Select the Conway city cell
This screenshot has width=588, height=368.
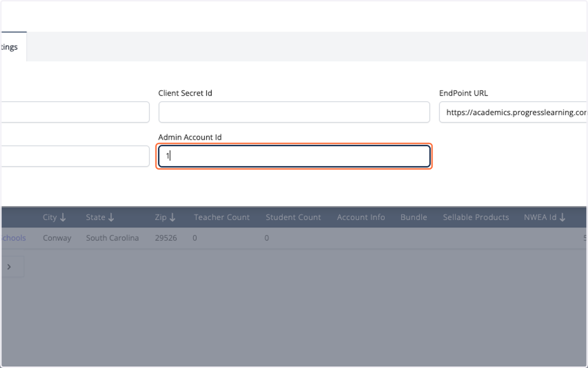(x=57, y=238)
